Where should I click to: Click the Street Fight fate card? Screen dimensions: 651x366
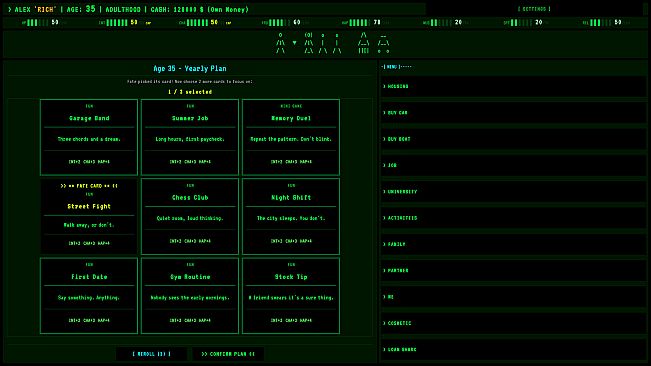[x=89, y=216]
